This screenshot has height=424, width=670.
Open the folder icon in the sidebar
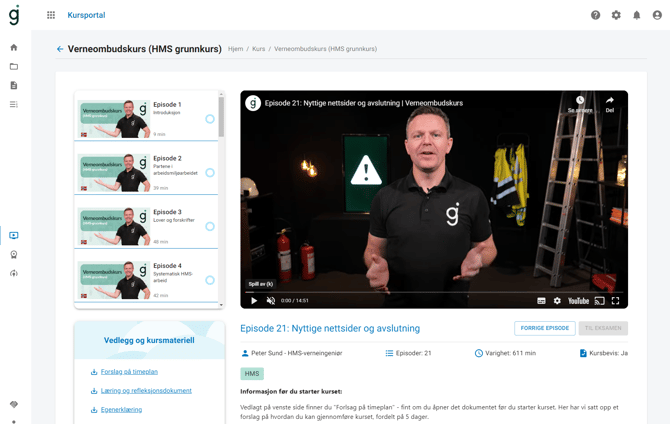coord(14,66)
